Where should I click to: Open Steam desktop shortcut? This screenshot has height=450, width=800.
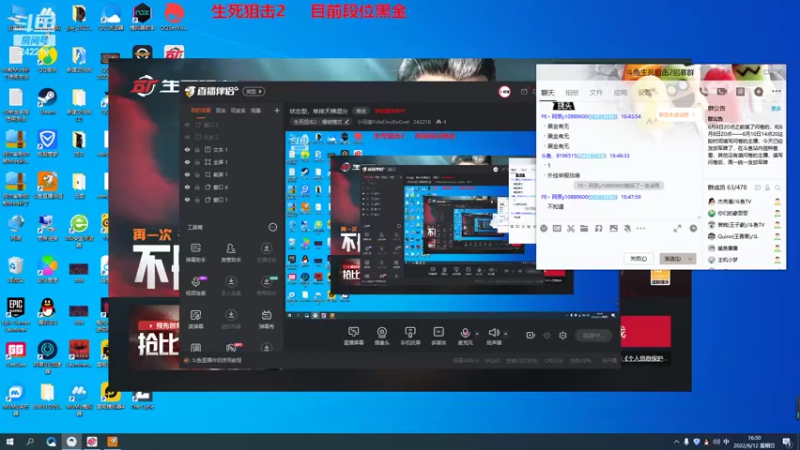[x=47, y=101]
